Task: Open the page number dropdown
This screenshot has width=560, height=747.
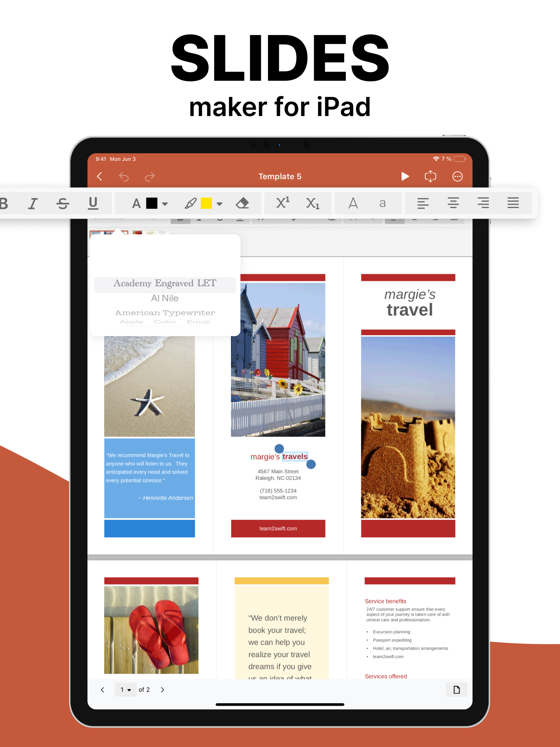Action: (x=126, y=690)
